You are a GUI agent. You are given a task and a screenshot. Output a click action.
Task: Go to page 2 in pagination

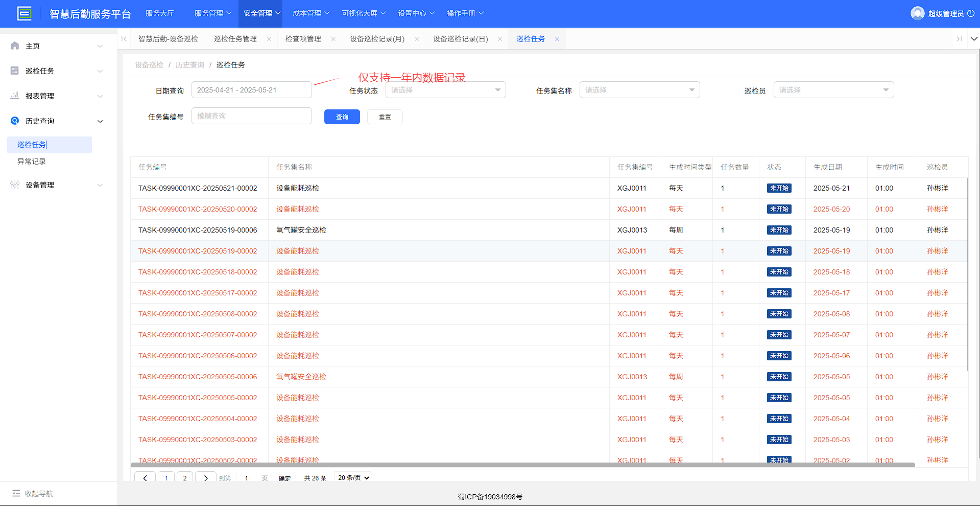click(185, 477)
